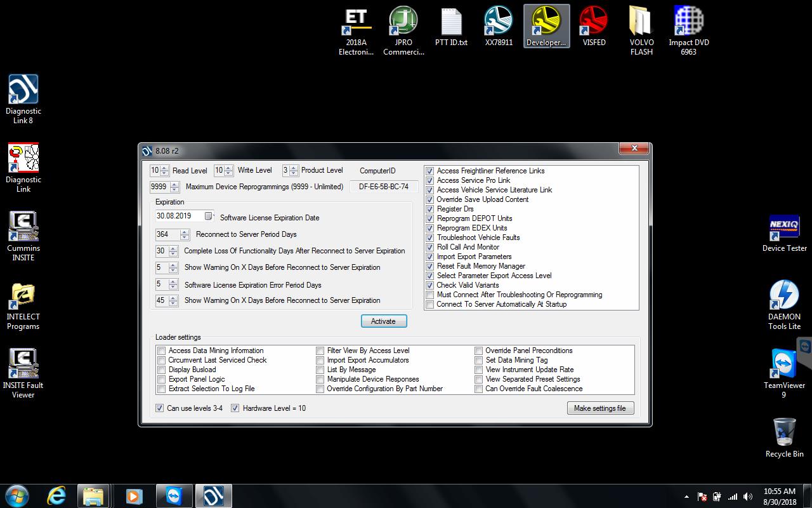
Task: Enable Filter View By Access Level
Action: tap(320, 351)
